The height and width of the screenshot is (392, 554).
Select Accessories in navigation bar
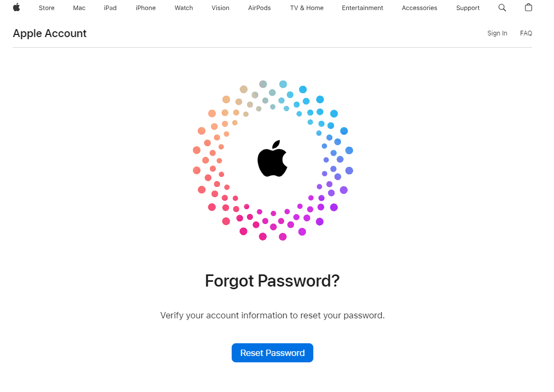pos(419,8)
